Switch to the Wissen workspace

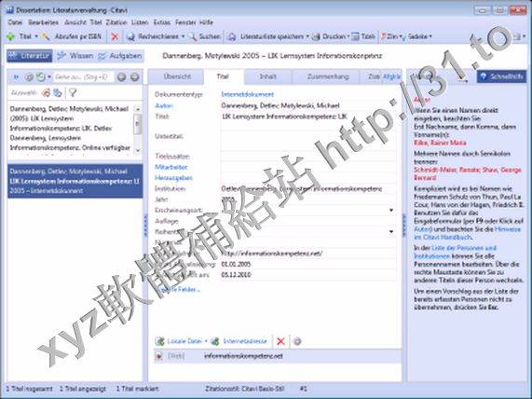75,56
